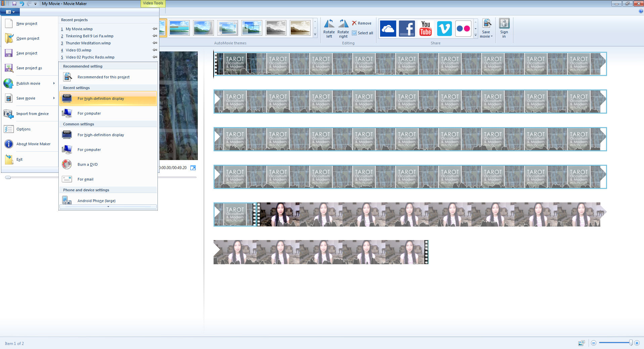This screenshot has width=644, height=349.
Task: Select Save project as
Action: (x=29, y=68)
